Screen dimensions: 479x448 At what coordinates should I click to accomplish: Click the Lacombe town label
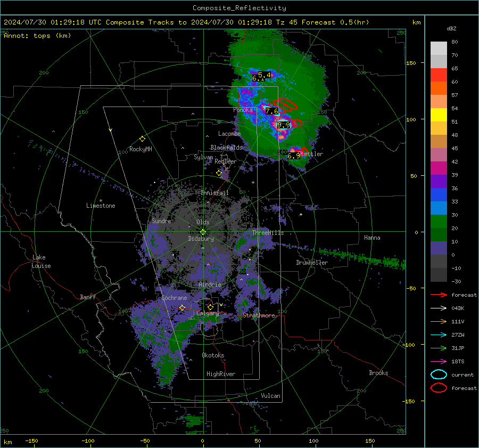[229, 134]
